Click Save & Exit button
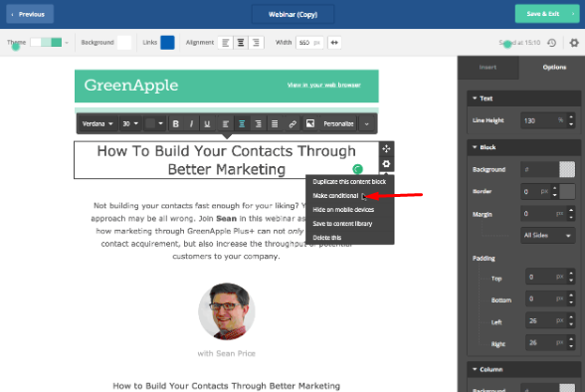The width and height of the screenshot is (585, 392). pos(547,14)
